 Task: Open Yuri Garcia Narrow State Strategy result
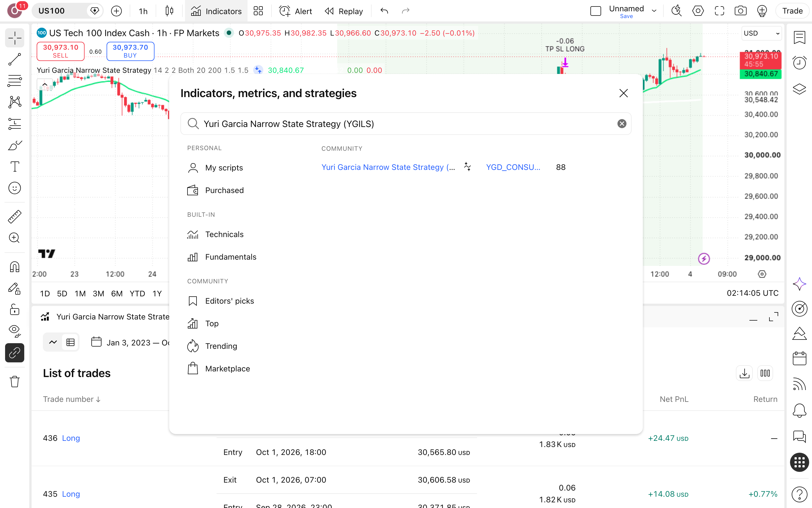pos(388,167)
